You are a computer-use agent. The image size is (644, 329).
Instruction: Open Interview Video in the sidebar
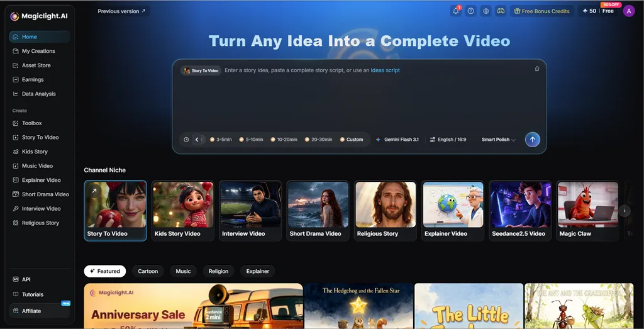click(40, 209)
